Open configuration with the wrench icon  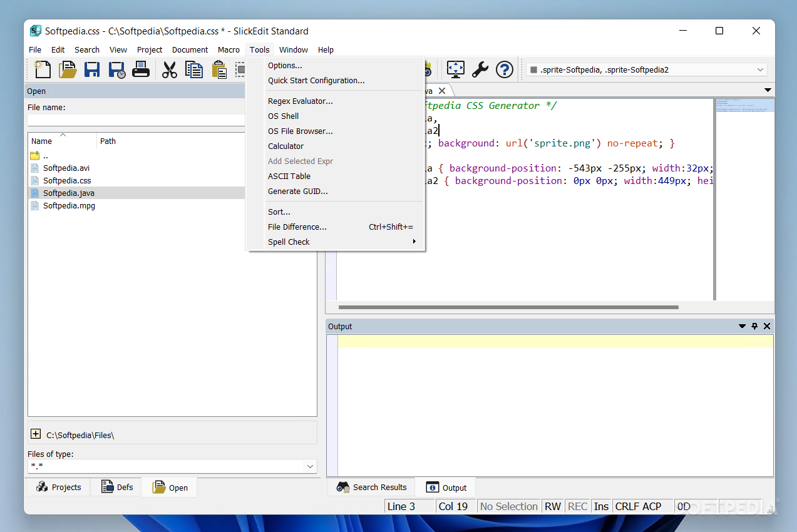[x=480, y=69]
